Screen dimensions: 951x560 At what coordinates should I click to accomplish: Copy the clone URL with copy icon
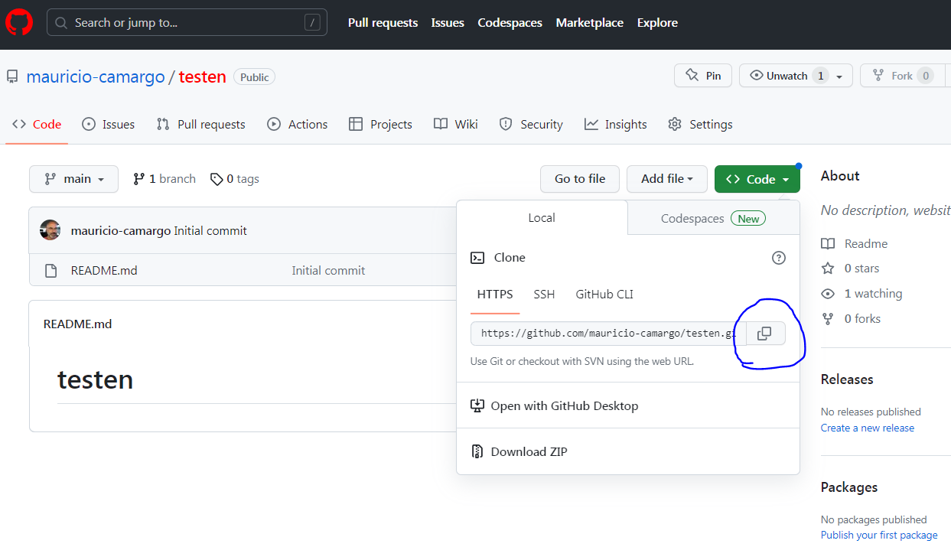766,334
